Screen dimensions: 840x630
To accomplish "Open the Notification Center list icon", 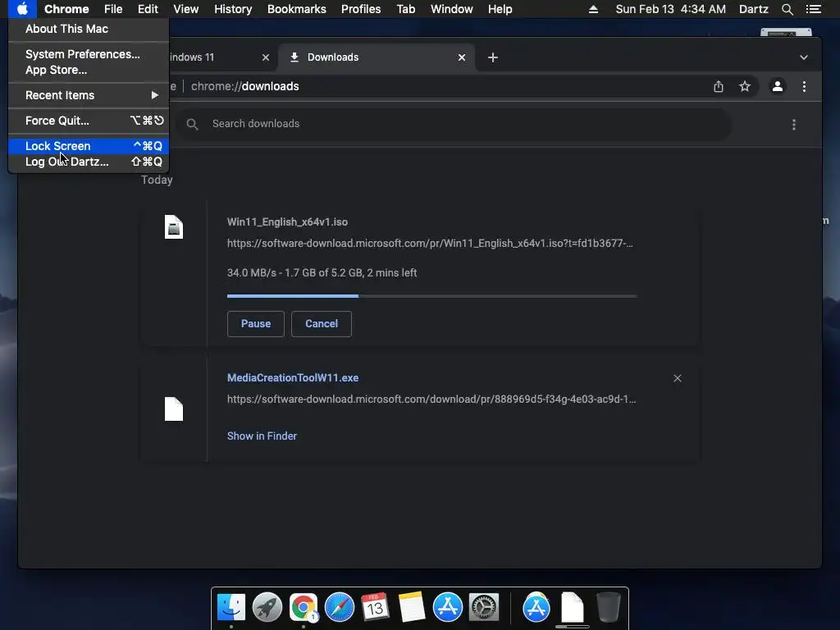I will (813, 9).
